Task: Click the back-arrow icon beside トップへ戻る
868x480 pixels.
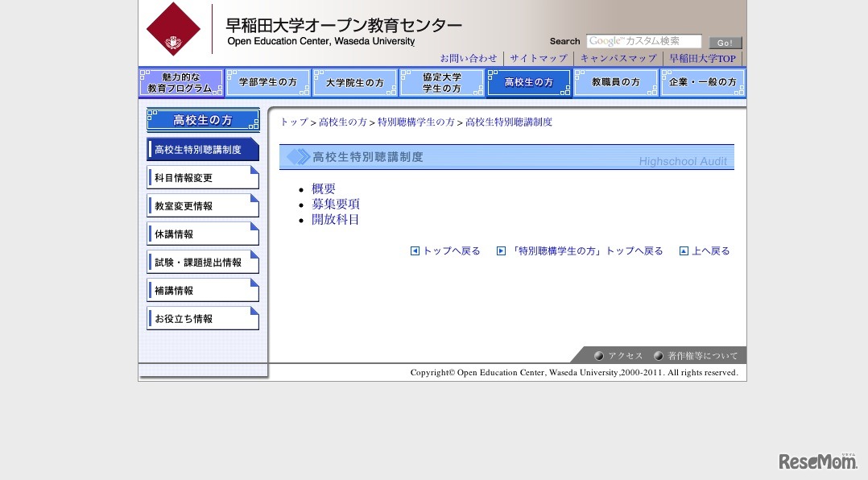Action: click(415, 250)
